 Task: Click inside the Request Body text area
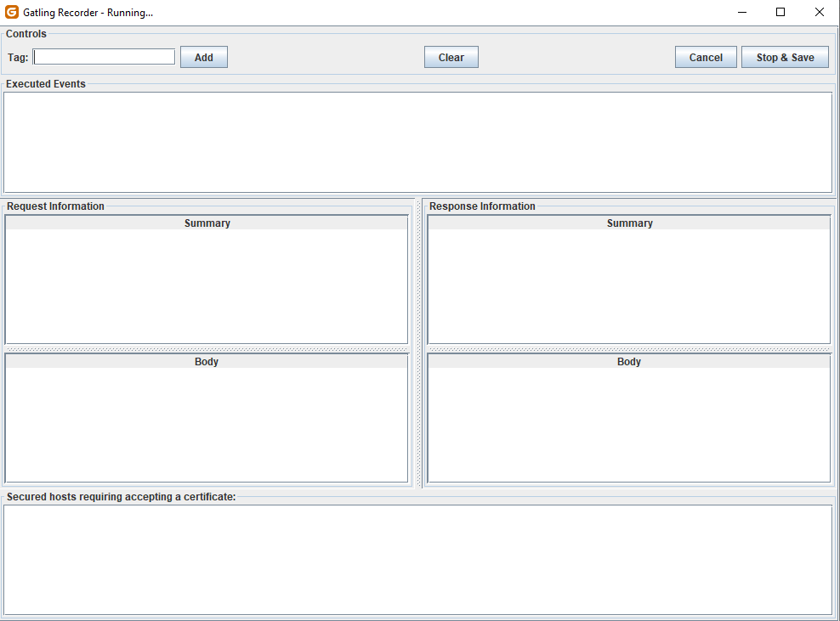coord(207,425)
